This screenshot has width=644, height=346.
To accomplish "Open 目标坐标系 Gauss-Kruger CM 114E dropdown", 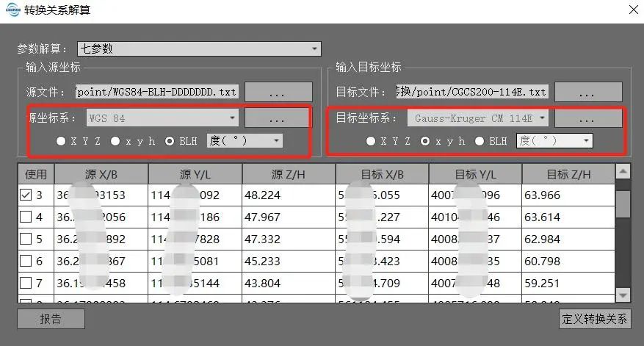I will click(x=478, y=118).
